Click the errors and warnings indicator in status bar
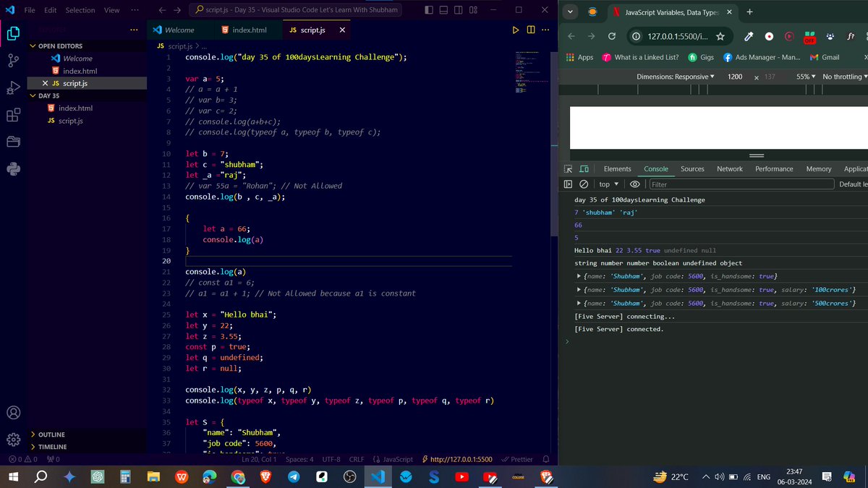Screen dimensions: 868x488 point(22,459)
